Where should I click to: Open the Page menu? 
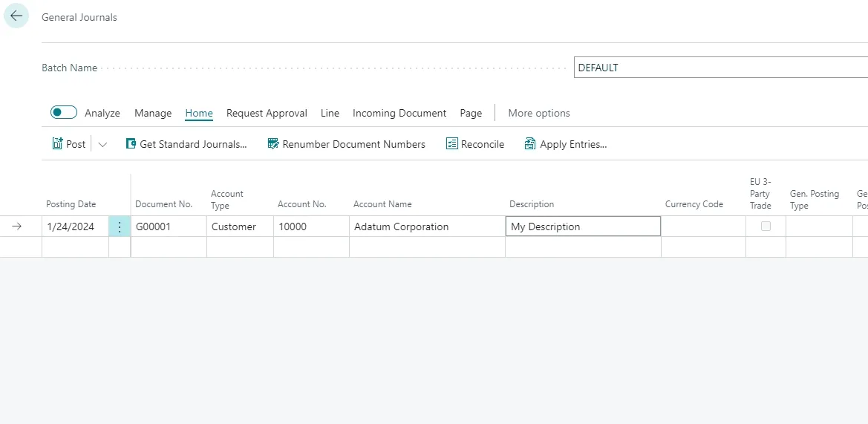(x=471, y=113)
